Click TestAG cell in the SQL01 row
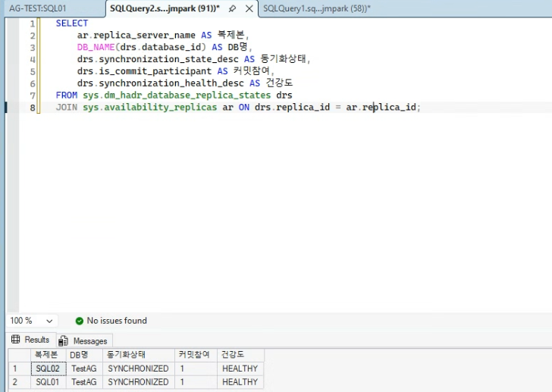Viewport: 552px width, 392px height. pos(84,382)
